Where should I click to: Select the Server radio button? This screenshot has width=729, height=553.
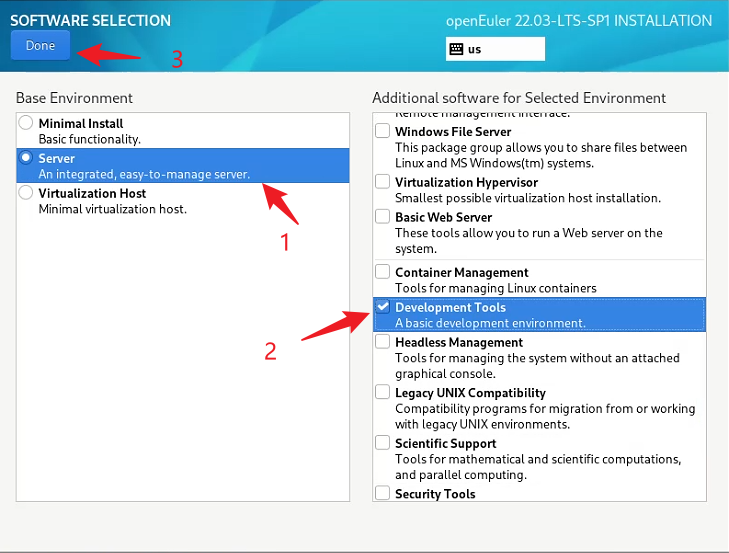(x=26, y=158)
